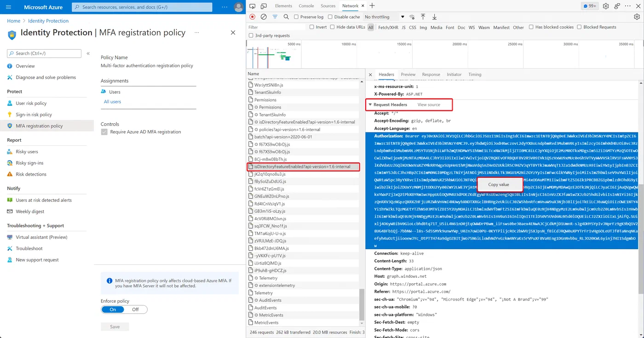The height and width of the screenshot is (338, 644).
Task: Check Hide data URLs
Action: point(332,27)
